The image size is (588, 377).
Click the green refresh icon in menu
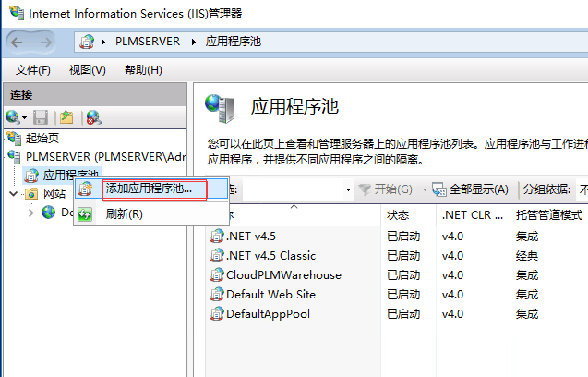[x=85, y=214]
